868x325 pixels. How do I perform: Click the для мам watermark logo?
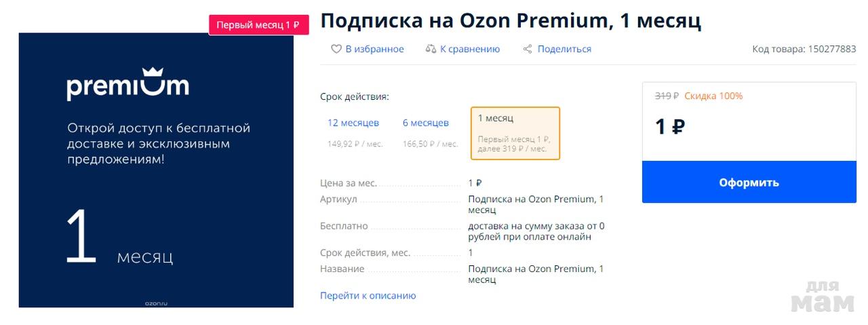(x=824, y=297)
